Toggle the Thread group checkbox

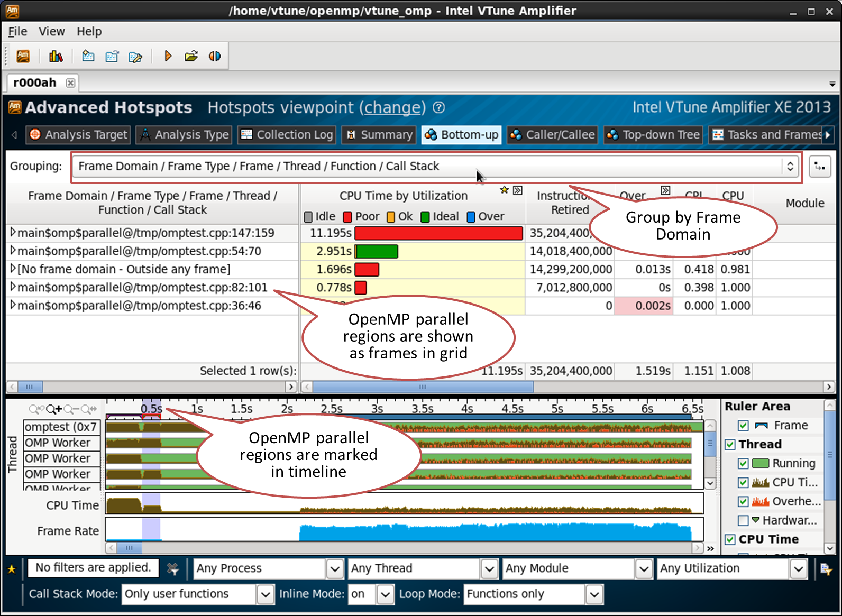click(730, 445)
